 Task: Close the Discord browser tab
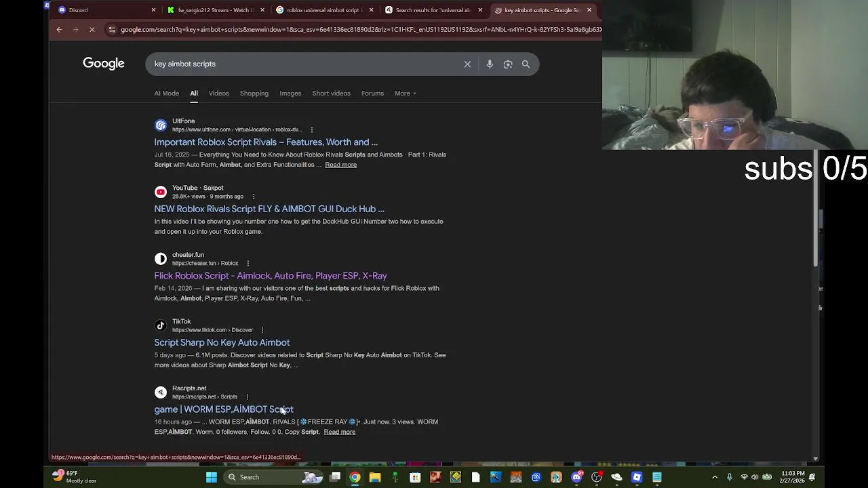pyautogui.click(x=153, y=10)
